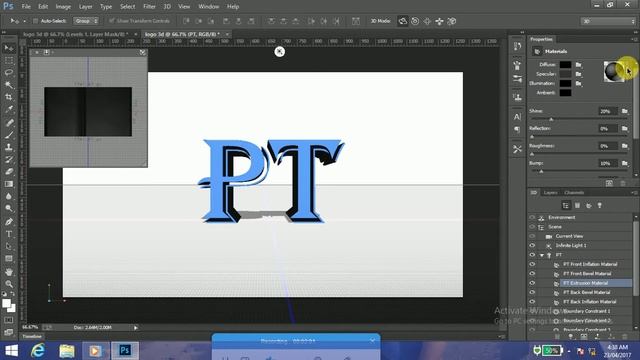Open the Shine texture folder menu

[624, 111]
